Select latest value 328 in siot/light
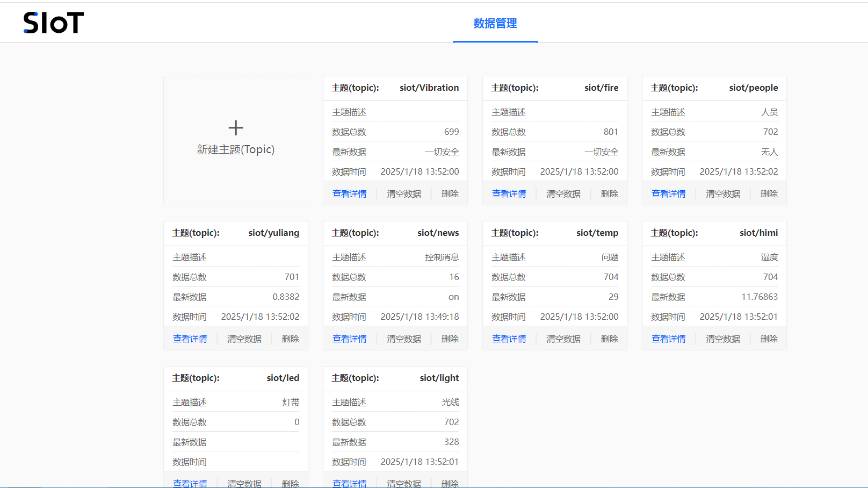Screen dimensions: 868x488 (x=452, y=442)
